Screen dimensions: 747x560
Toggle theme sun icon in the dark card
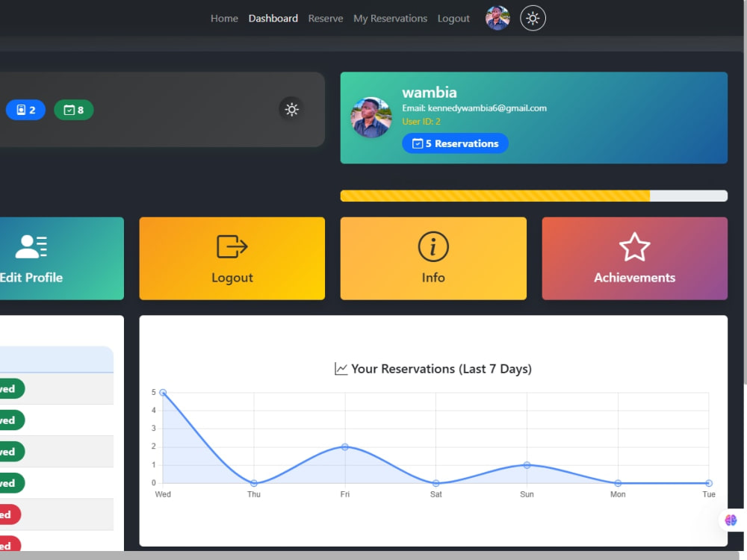tap(291, 110)
